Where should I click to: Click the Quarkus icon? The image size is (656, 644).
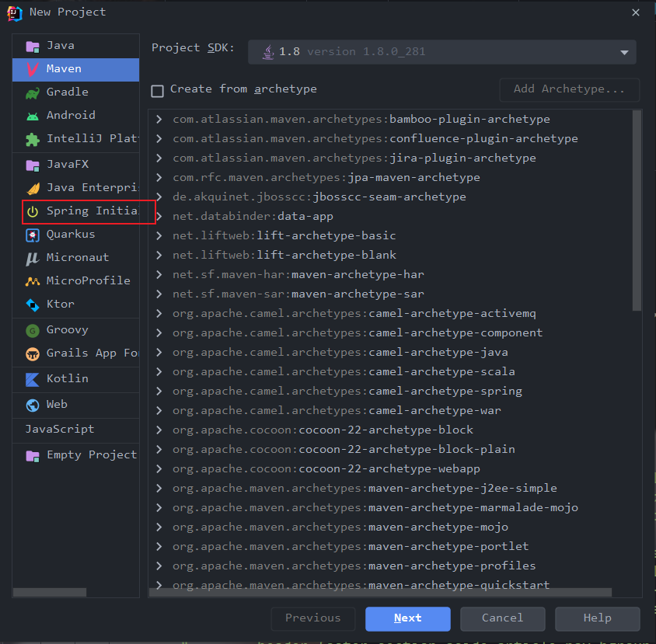click(x=32, y=235)
